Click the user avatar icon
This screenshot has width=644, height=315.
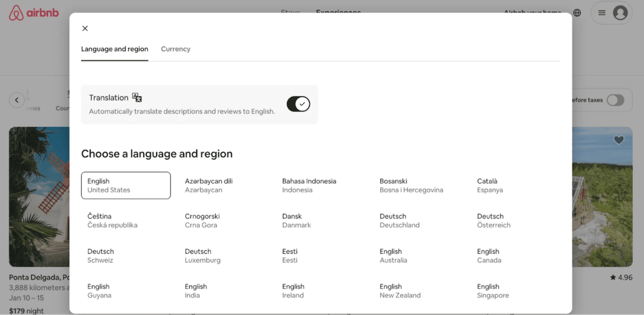point(620,12)
